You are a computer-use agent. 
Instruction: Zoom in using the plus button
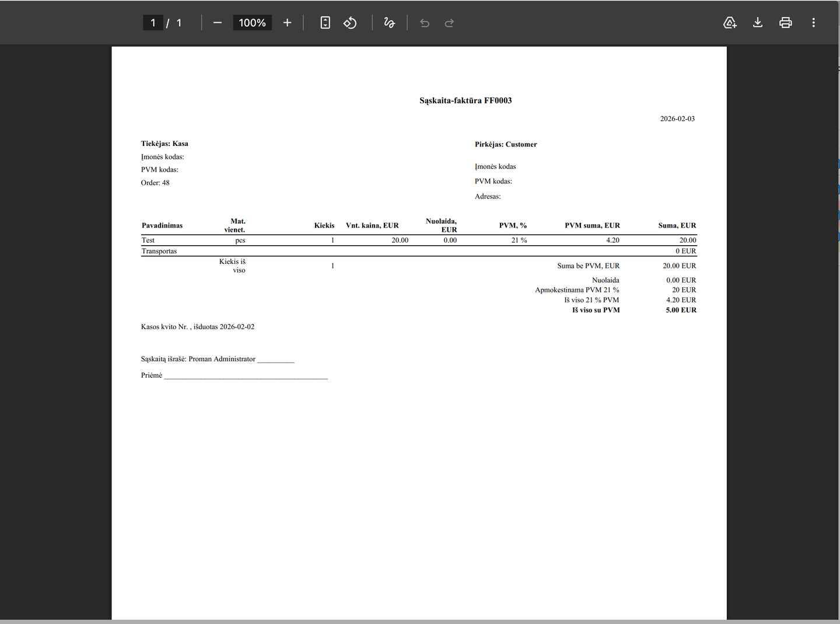tap(287, 23)
